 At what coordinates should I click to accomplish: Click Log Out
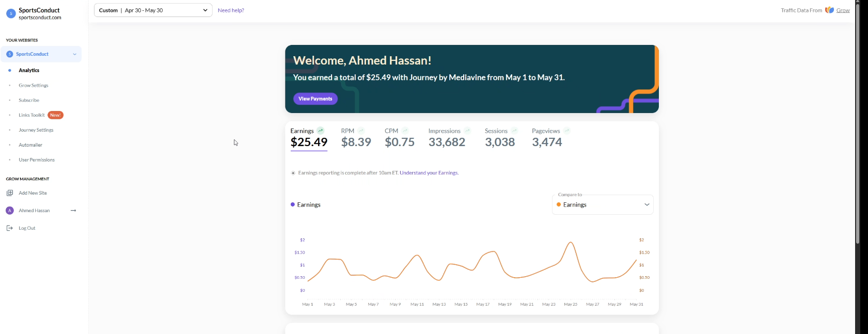click(x=27, y=228)
